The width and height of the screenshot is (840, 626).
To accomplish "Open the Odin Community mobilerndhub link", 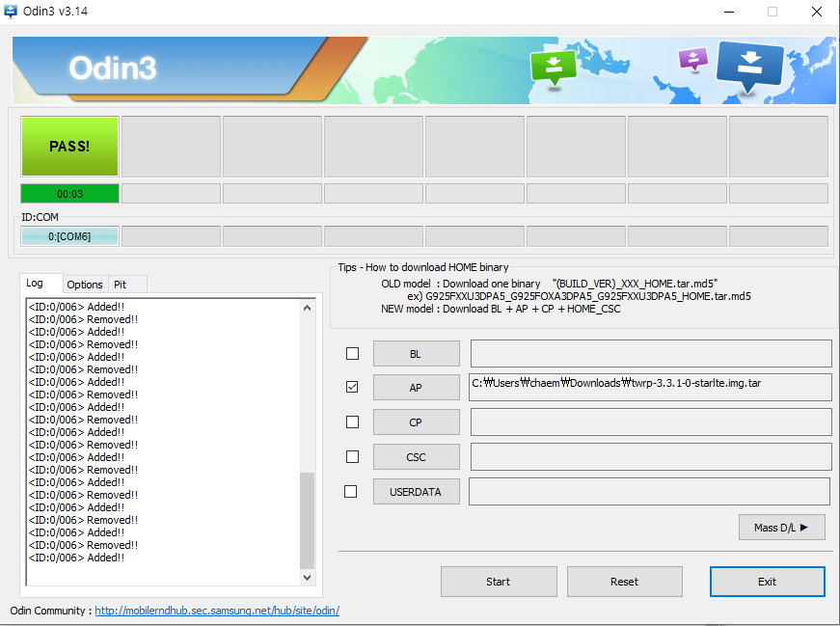I will pyautogui.click(x=217, y=611).
